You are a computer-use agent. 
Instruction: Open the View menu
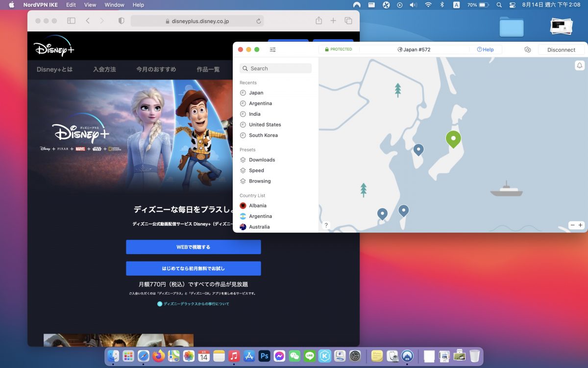coord(90,5)
